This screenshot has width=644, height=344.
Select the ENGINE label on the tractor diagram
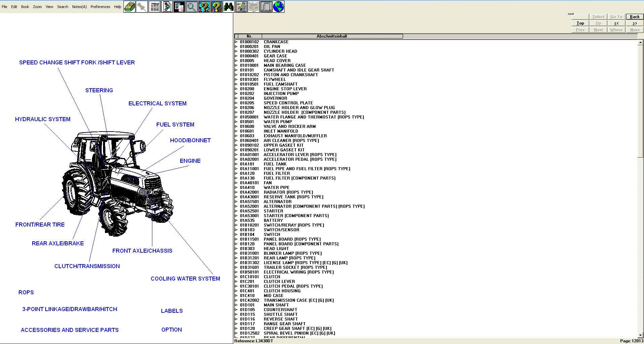pos(190,161)
